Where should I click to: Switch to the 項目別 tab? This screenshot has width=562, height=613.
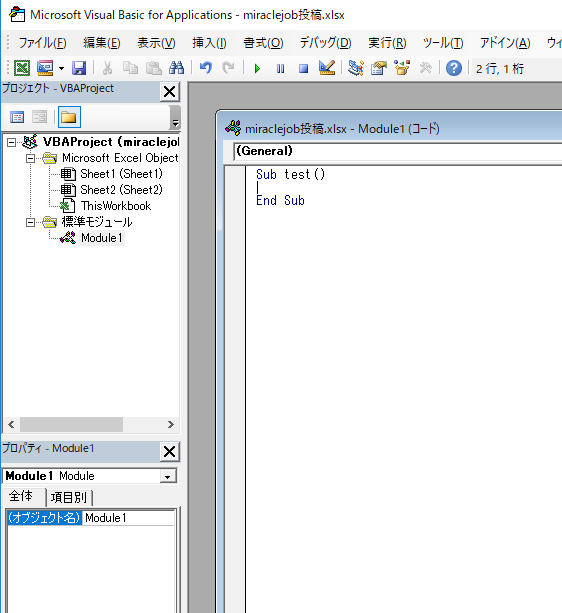click(x=69, y=497)
